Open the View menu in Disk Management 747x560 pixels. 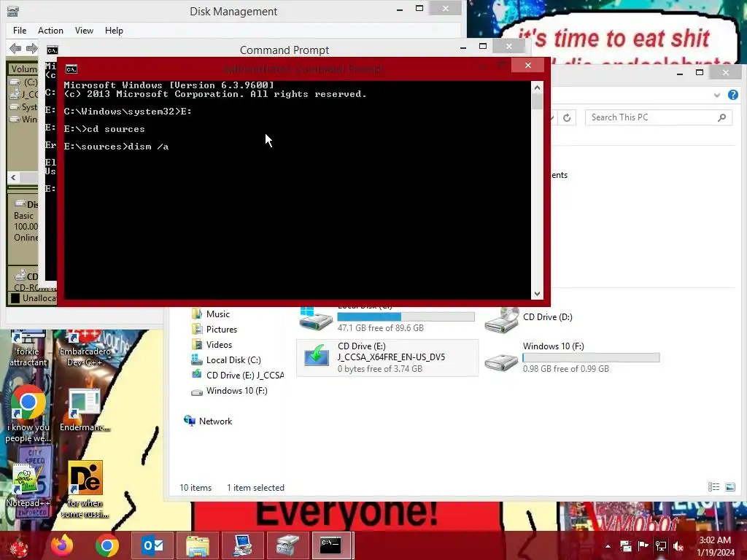pyautogui.click(x=84, y=31)
